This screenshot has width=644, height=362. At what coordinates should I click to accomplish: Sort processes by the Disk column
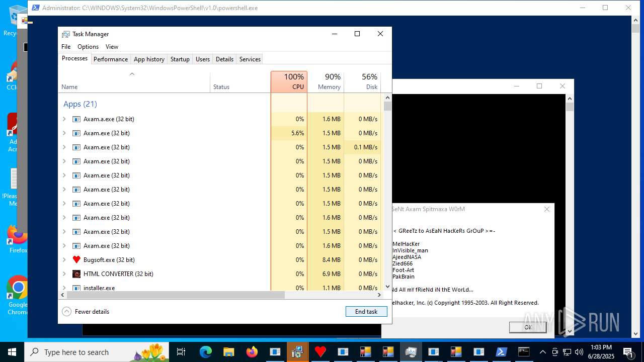[x=362, y=82]
